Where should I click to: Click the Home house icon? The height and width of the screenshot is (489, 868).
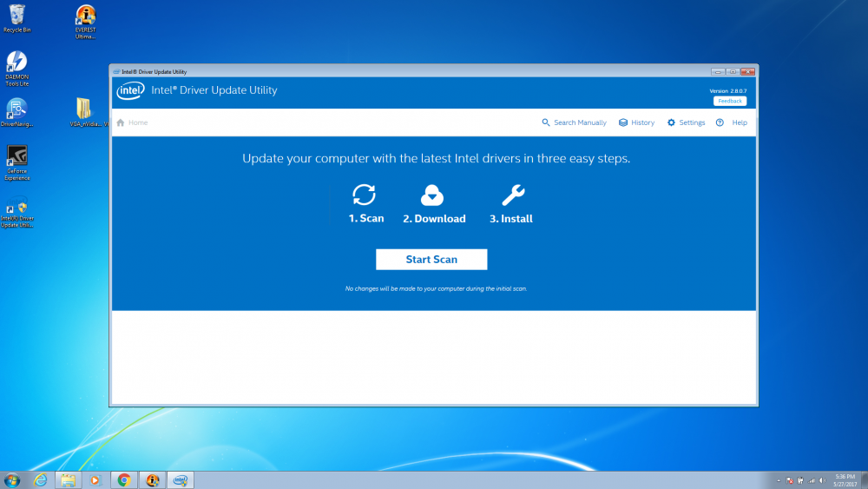(121, 122)
